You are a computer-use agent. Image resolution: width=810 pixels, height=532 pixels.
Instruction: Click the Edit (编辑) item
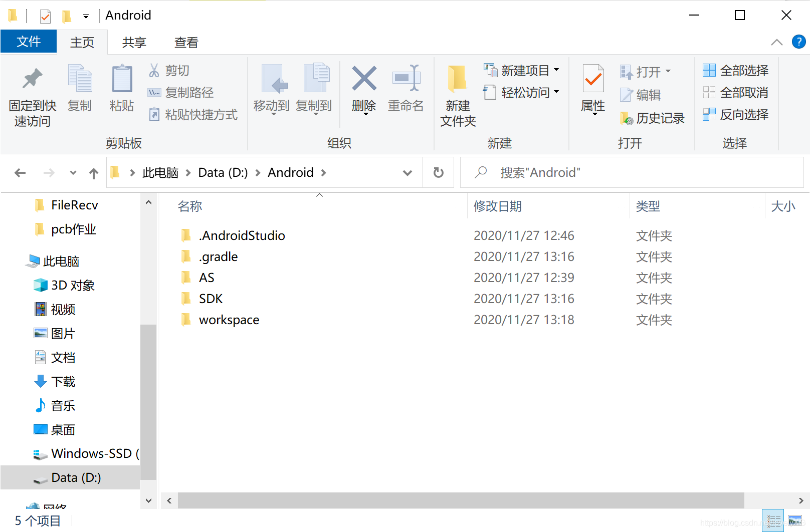(640, 95)
